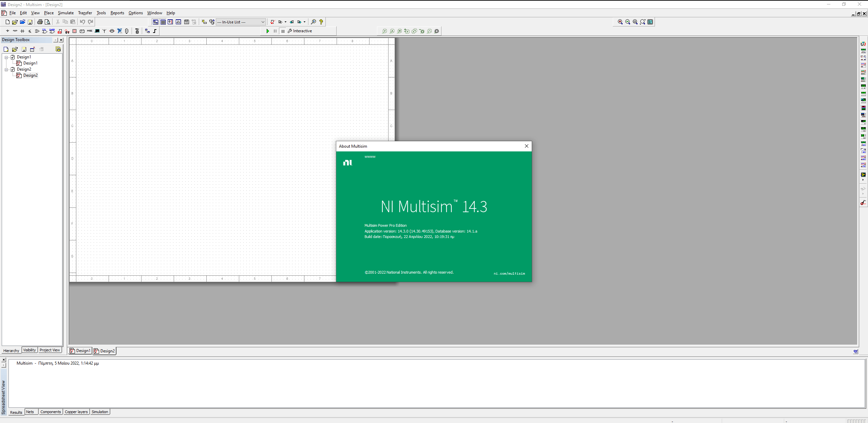Open an existing file with the folder icon
Viewport: 868px width, 423px height.
[x=15, y=22]
